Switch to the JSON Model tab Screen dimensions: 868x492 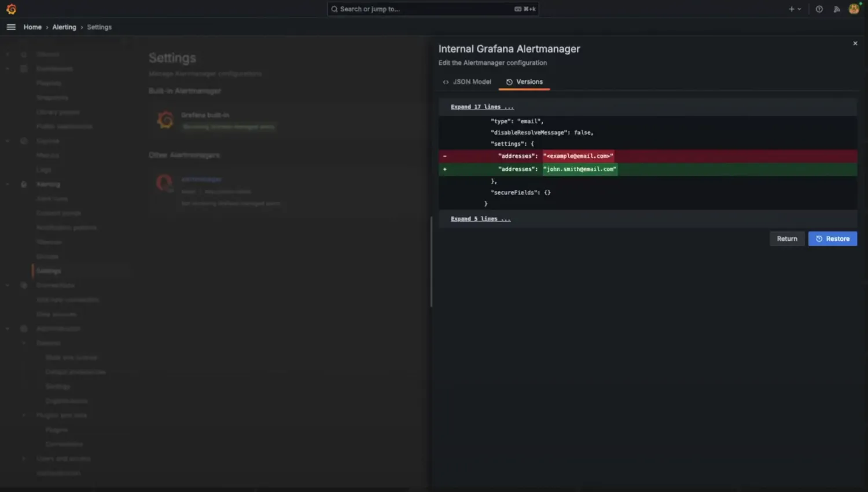[467, 82]
